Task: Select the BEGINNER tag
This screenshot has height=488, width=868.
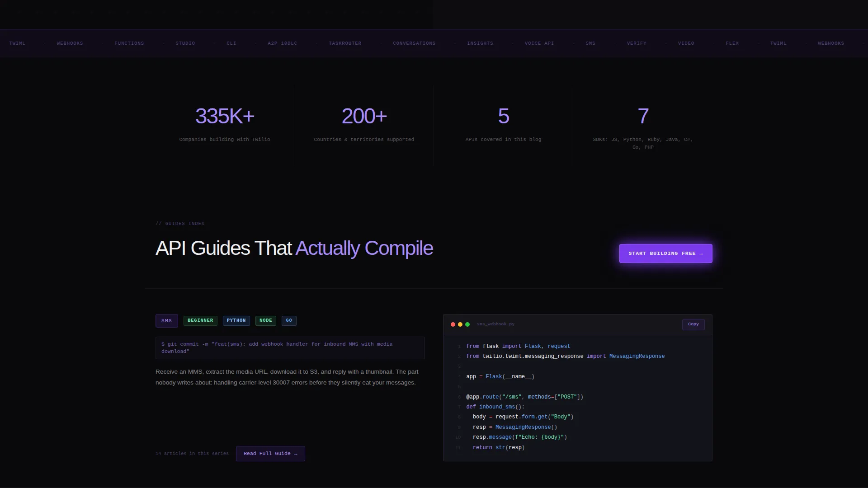Action: [x=200, y=320]
